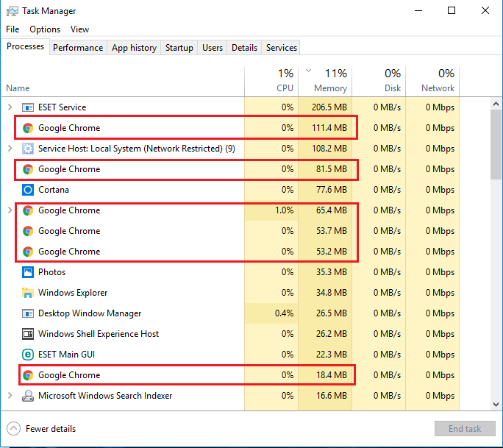The width and height of the screenshot is (503, 448).
Task: Click the Chrome icon with 111.4 MB memory
Action: (x=28, y=128)
